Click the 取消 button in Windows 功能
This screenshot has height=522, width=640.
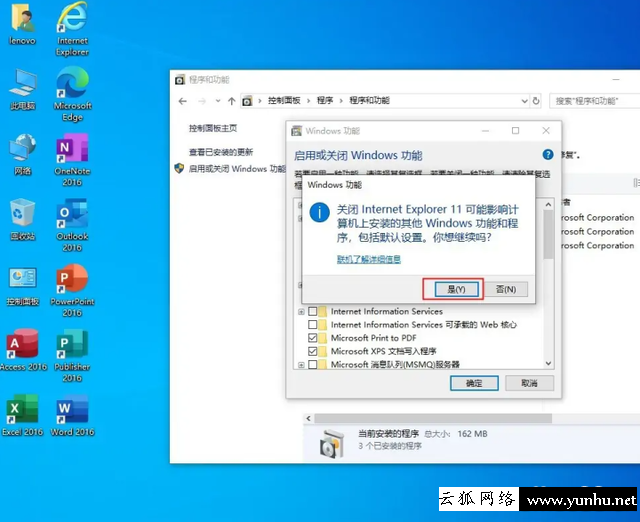click(x=529, y=383)
